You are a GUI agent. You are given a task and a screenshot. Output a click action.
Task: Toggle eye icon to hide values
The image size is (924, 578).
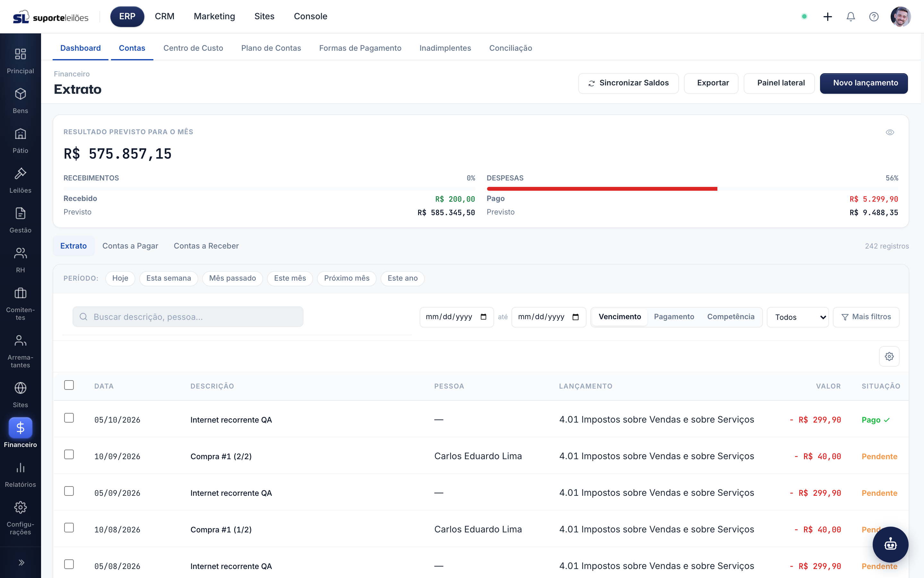[890, 132]
